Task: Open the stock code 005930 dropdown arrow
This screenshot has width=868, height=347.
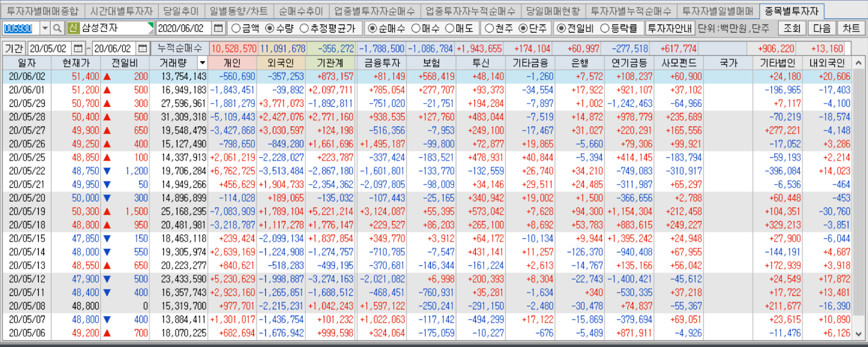Action: (45, 28)
